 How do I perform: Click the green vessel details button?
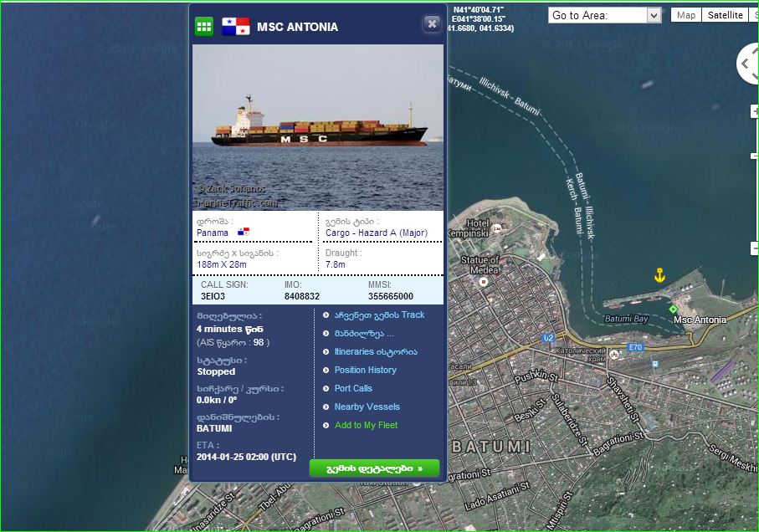374,468
